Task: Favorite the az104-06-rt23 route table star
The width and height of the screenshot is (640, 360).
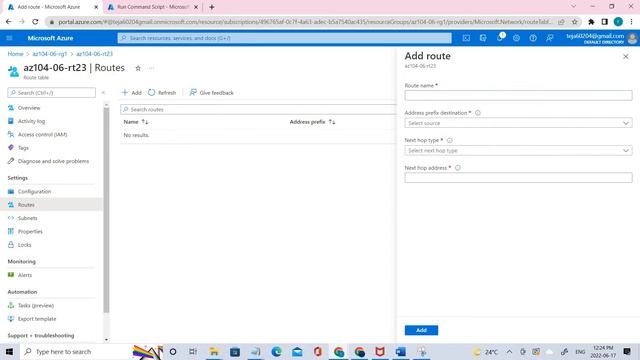Action: 138,68
